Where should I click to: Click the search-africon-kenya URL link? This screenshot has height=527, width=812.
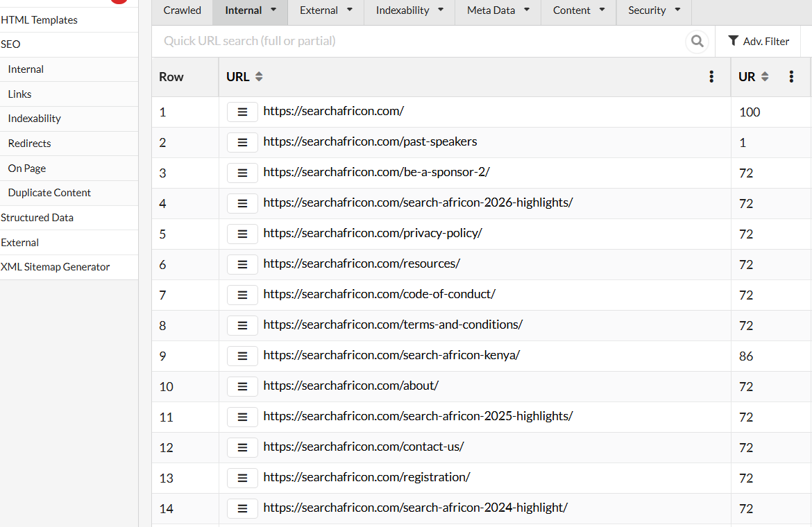391,355
